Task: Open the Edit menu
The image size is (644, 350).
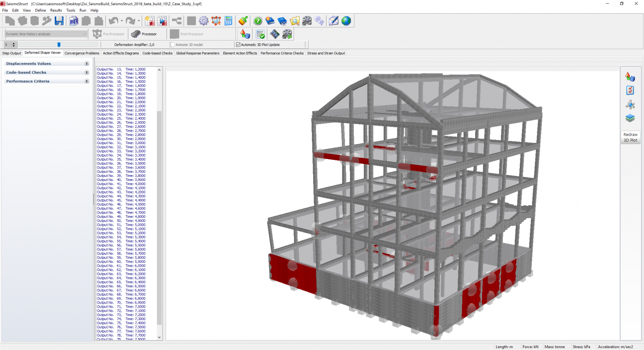Action: point(15,10)
